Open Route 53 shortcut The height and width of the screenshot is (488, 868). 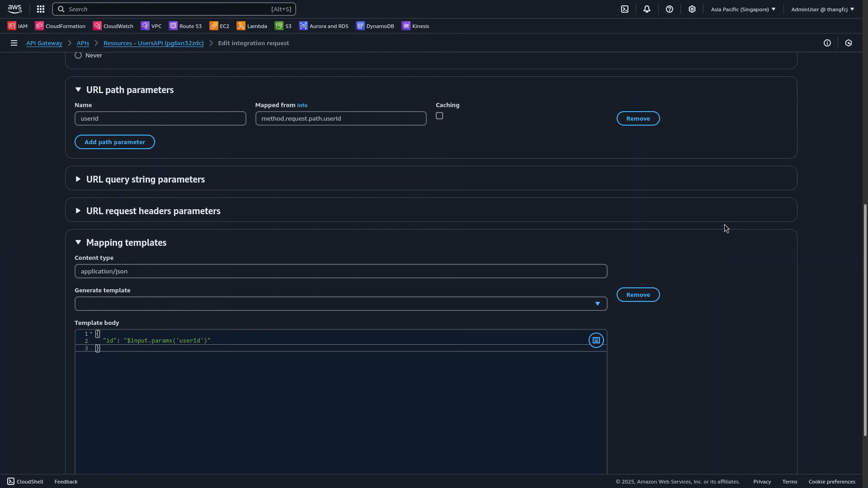[x=185, y=26]
